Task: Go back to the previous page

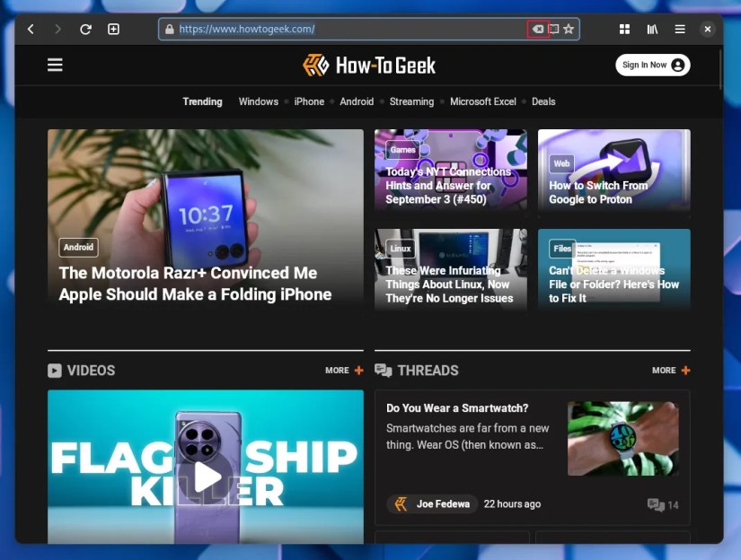Action: point(31,30)
